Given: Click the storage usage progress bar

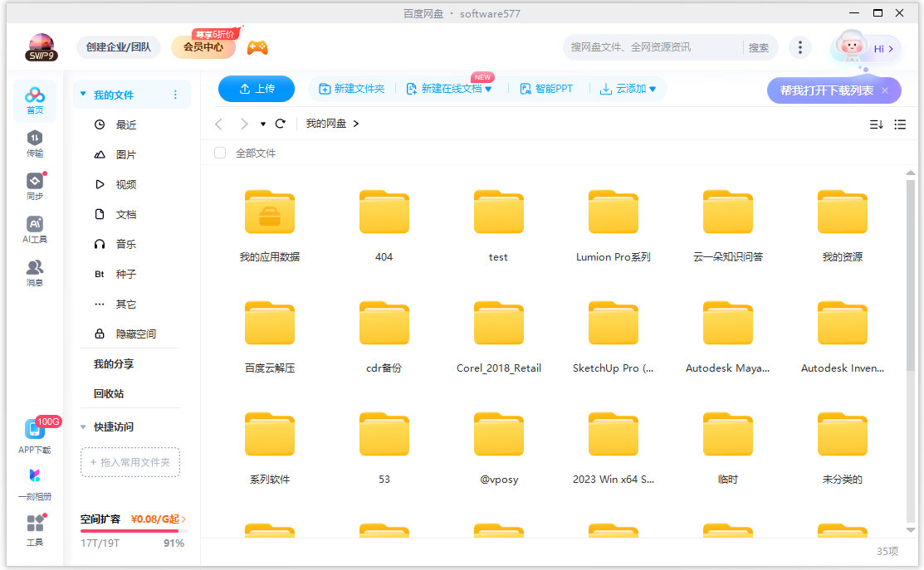Looking at the screenshot, I should coord(133,531).
